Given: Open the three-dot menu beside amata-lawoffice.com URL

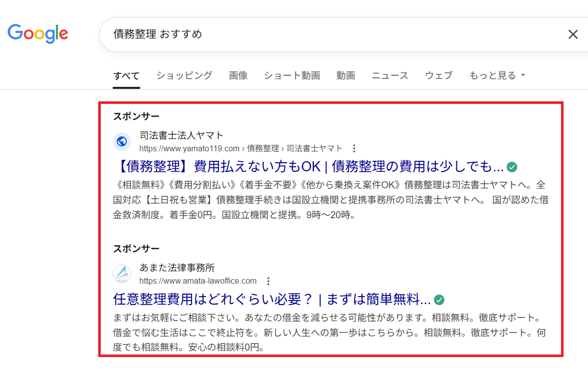Looking at the screenshot, I should [x=268, y=281].
